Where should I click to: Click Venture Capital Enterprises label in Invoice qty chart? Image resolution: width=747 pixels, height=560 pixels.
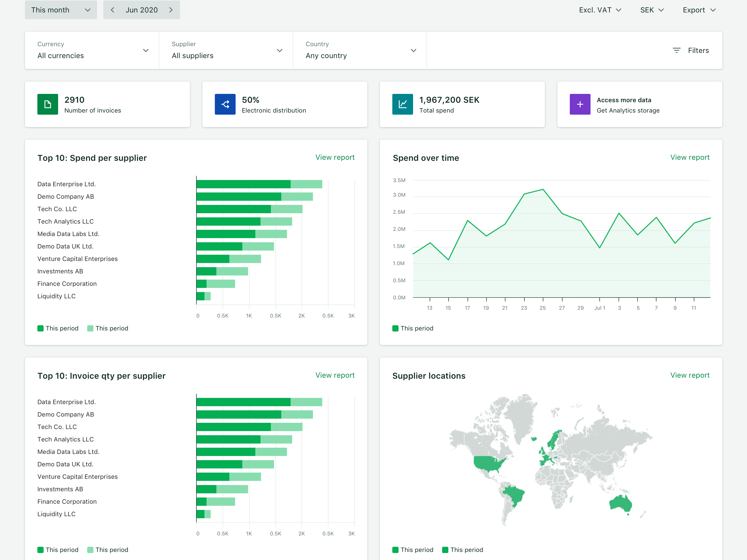pyautogui.click(x=77, y=477)
